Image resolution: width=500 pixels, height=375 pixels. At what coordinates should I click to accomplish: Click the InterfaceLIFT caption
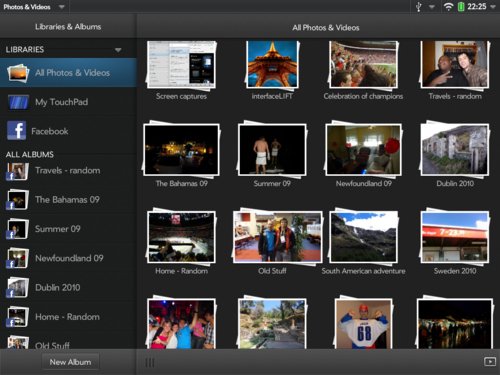[x=272, y=96]
